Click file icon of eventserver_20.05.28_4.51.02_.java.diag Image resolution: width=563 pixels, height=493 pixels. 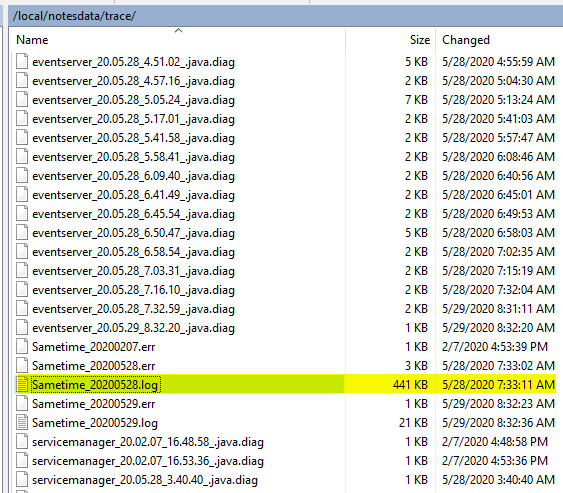(x=22, y=61)
